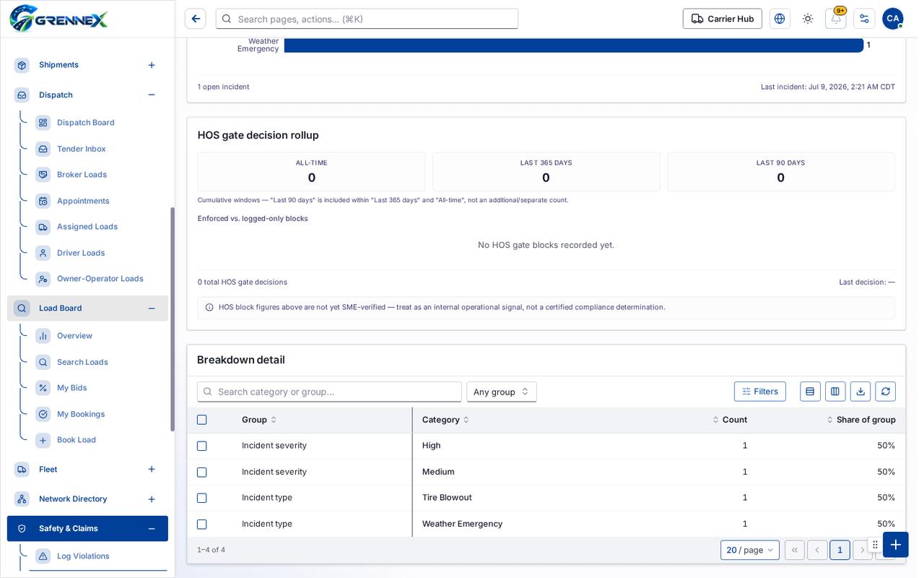Open My Bookings menu item
The width and height of the screenshot is (924, 578).
pos(81,414)
